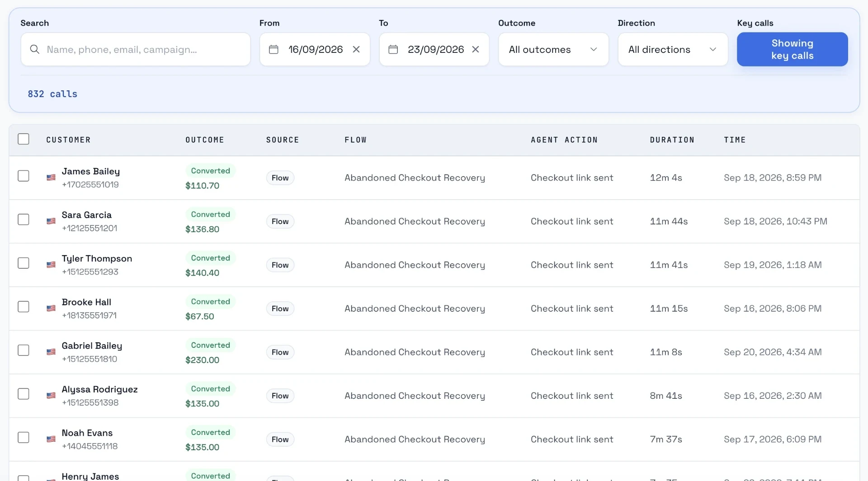Click the US flag beside Sara Garcia
Image resolution: width=868 pixels, height=481 pixels.
51,221
